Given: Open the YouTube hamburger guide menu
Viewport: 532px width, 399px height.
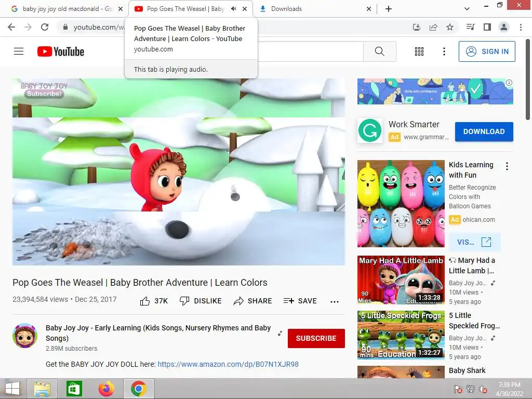Looking at the screenshot, I should [x=19, y=51].
